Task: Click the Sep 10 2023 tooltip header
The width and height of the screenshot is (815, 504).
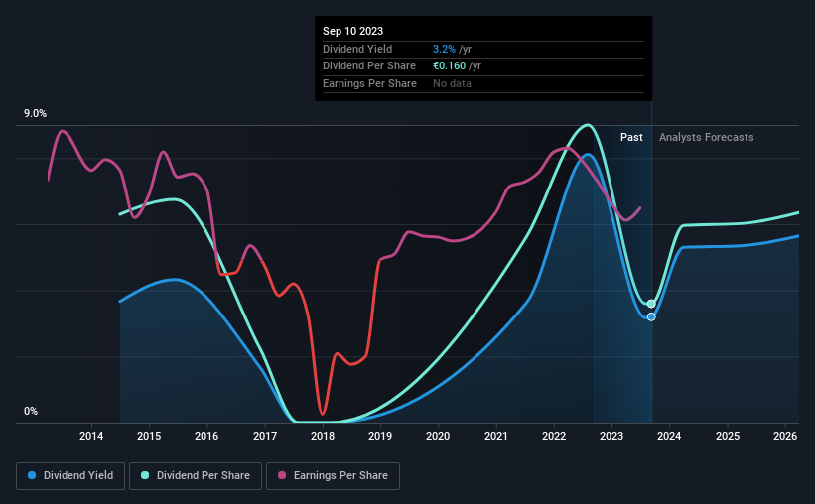Action: (x=353, y=31)
